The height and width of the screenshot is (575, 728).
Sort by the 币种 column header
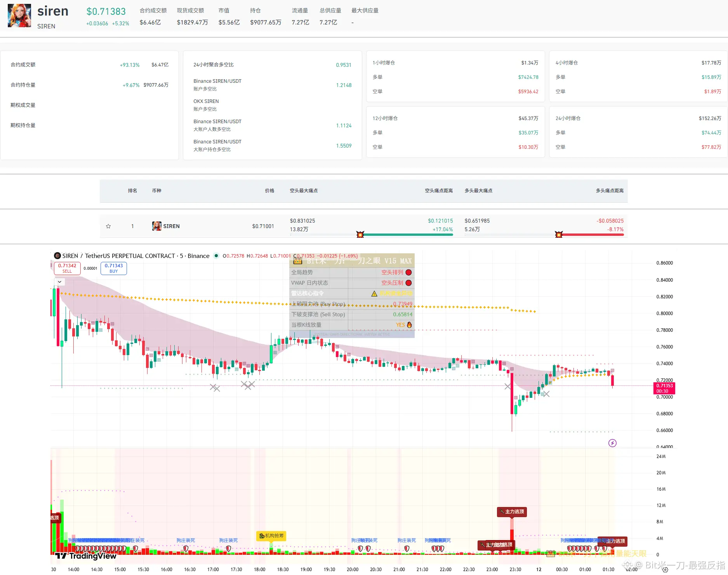(156, 191)
